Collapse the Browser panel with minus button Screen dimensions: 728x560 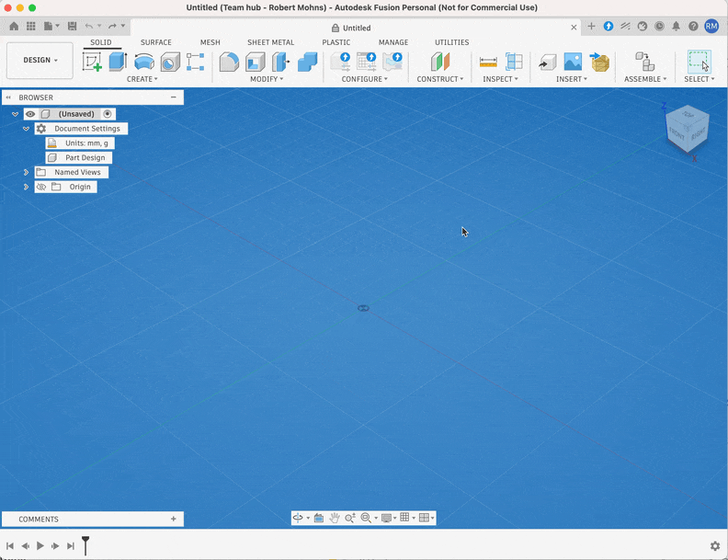(174, 97)
